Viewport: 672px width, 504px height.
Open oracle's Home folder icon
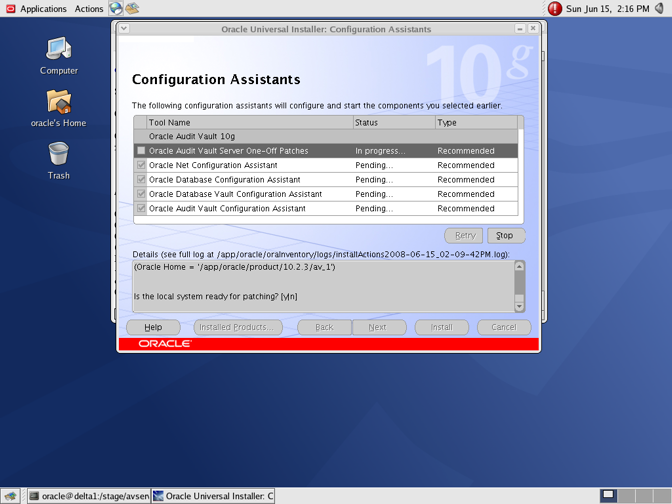coord(59,102)
